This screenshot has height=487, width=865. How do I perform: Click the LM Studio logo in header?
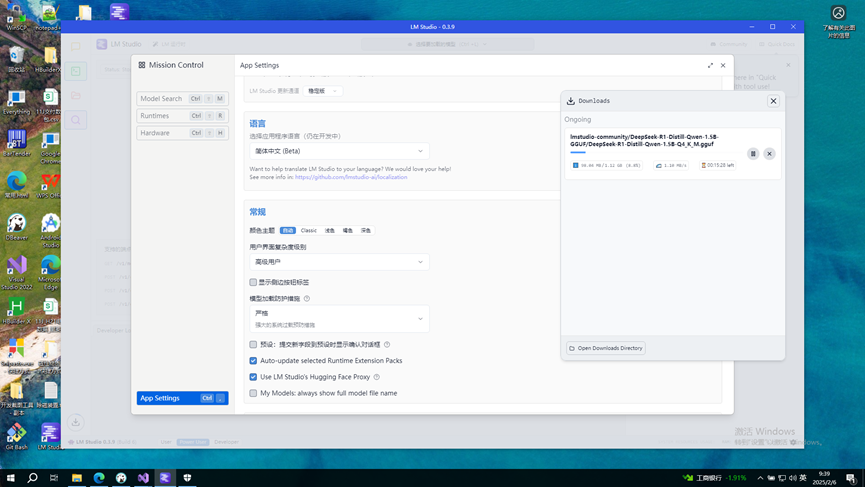102,44
